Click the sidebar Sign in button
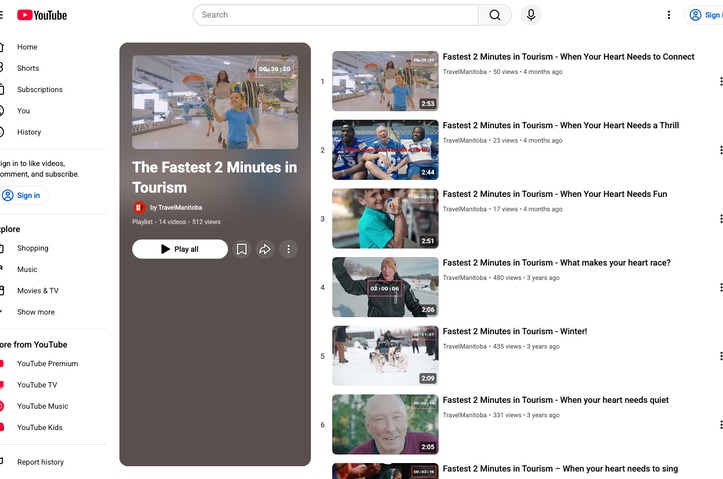 pos(24,195)
